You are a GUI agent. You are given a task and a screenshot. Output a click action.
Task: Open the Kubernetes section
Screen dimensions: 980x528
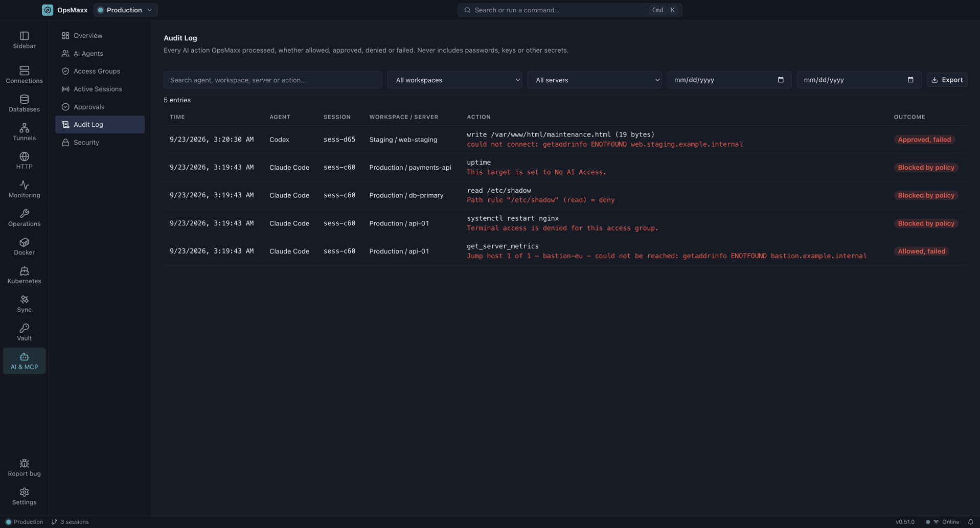pos(24,275)
